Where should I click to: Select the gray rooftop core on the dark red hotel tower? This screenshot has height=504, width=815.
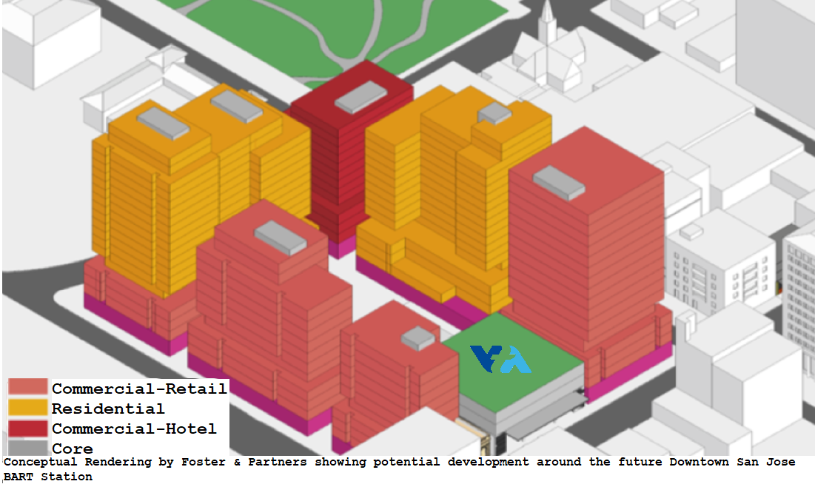[360, 97]
